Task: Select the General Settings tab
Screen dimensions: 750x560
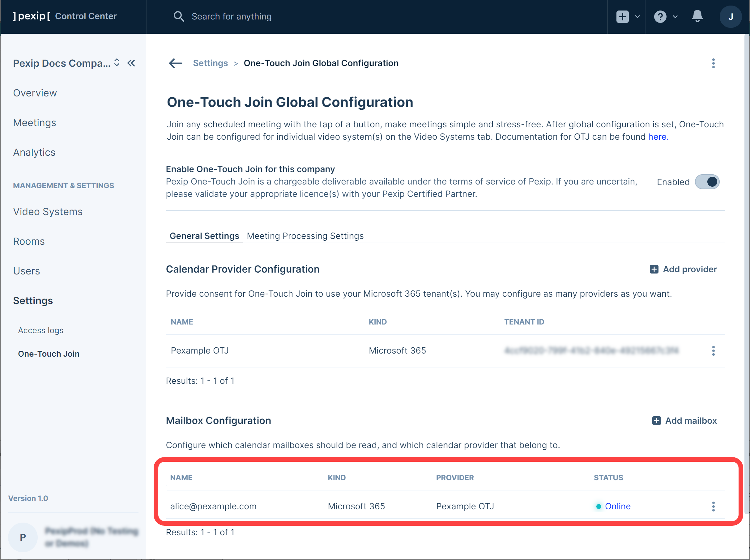Action: (x=204, y=236)
